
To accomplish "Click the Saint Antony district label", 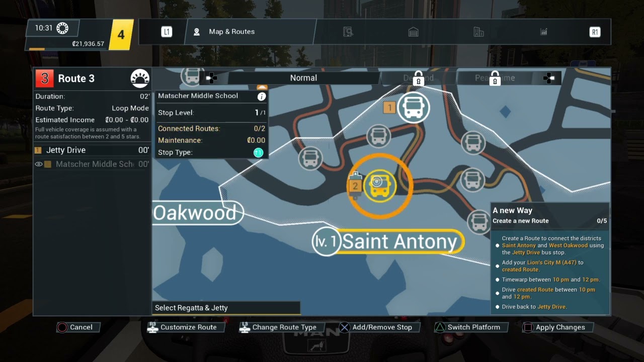I will pyautogui.click(x=400, y=241).
